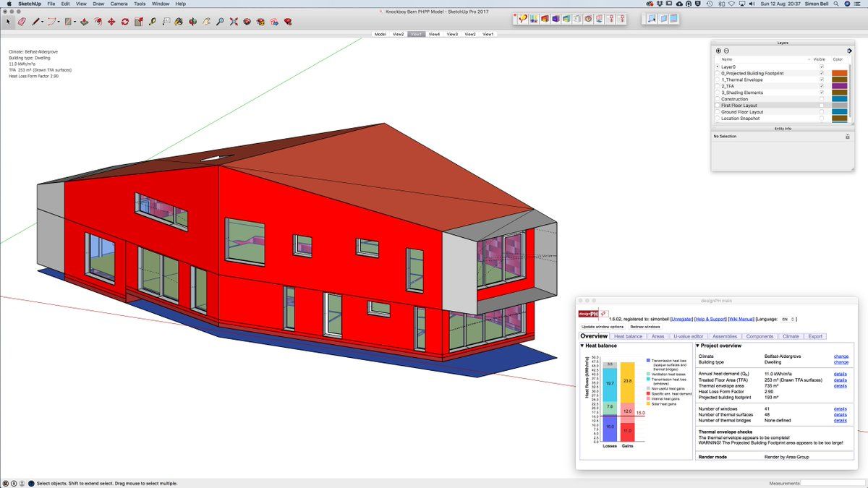
Task: Add a new layer with plus icon
Action: pyautogui.click(x=718, y=51)
